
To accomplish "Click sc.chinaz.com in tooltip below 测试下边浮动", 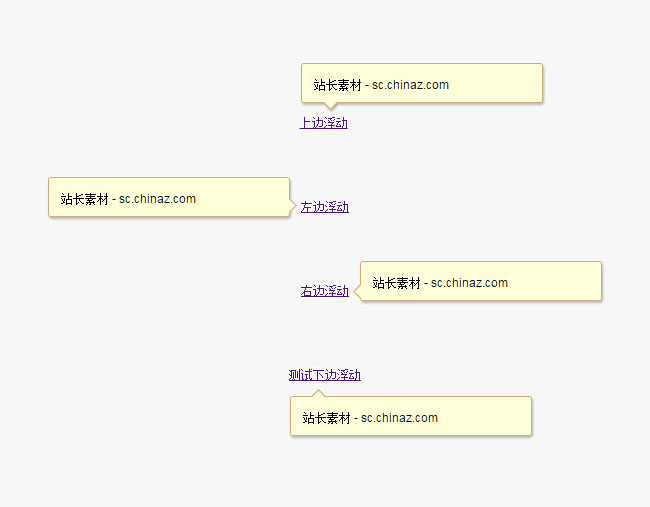I will pyautogui.click(x=399, y=418).
